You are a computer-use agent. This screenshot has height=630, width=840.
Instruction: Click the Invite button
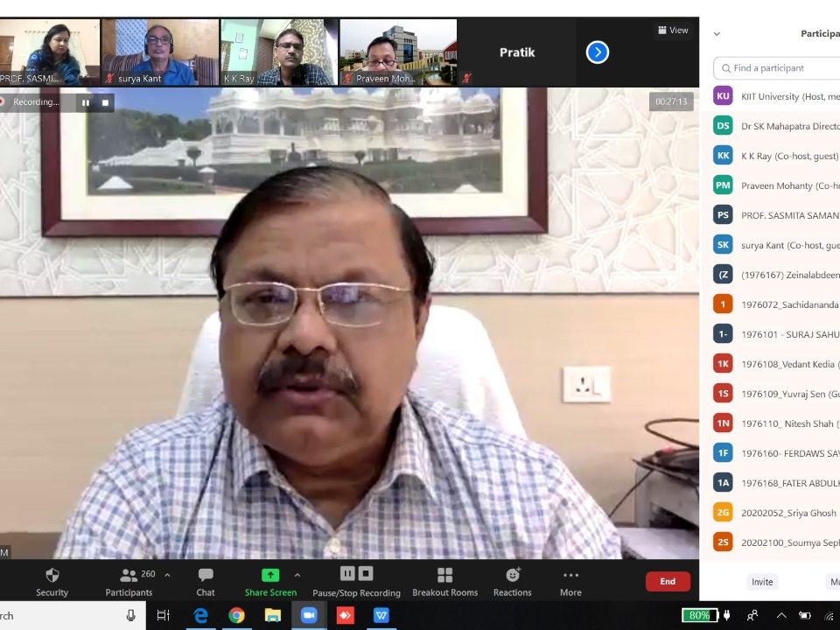point(761,582)
